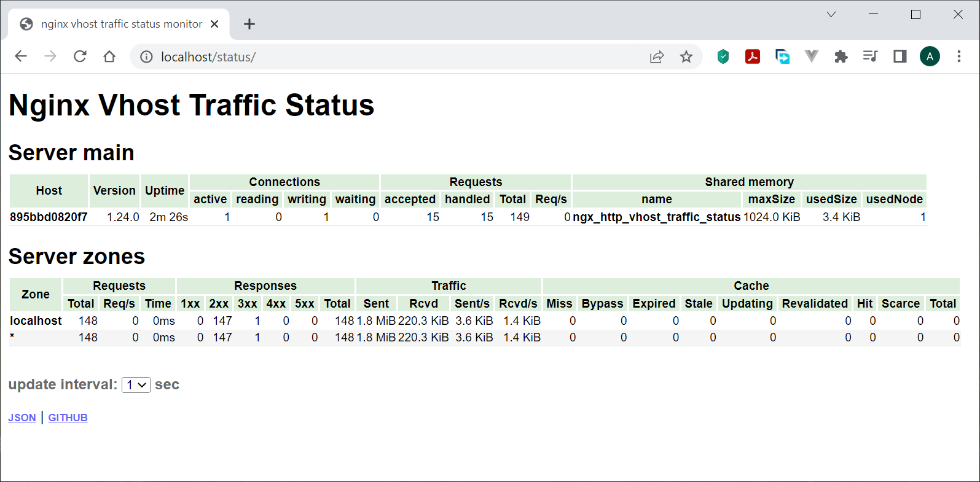This screenshot has height=482, width=980.
Task: Bookmark this page with the star
Action: pos(686,57)
